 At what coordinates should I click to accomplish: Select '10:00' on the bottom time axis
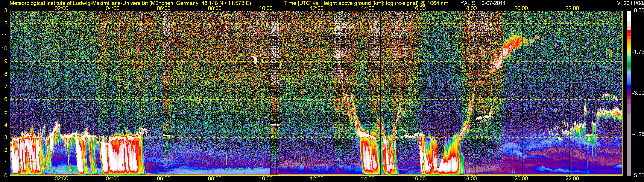tap(266, 179)
